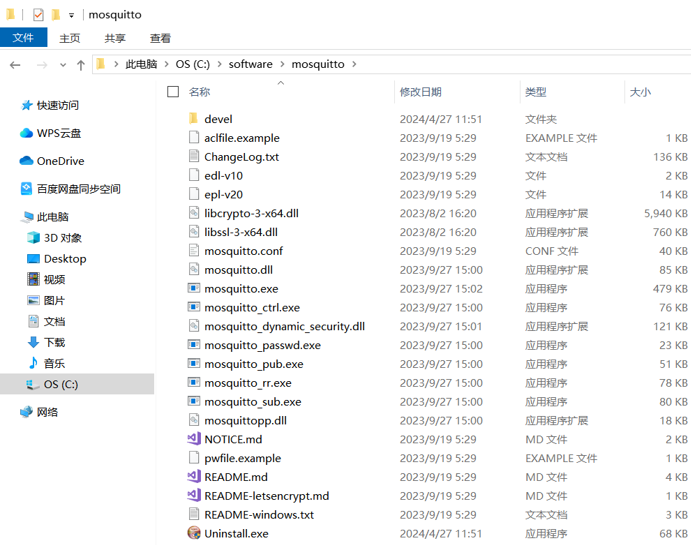This screenshot has width=691, height=545.
Task: Open the recent locations dropdown arrow
Action: click(63, 65)
